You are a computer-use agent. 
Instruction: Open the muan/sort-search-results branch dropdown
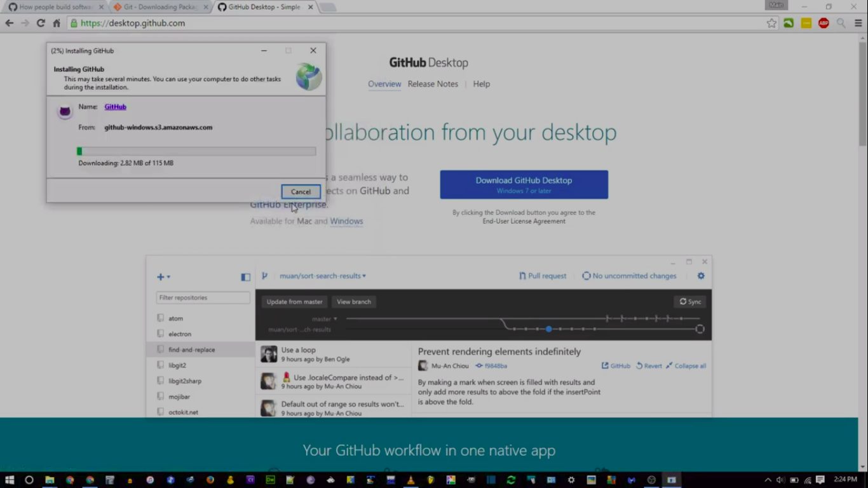[x=323, y=276]
